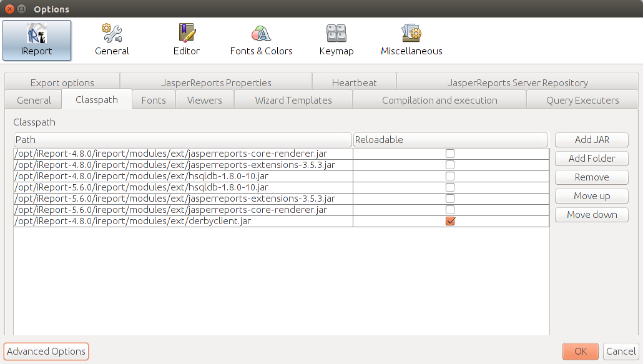Open the Miscellaneous options category icon
643x364 pixels.
tap(411, 40)
